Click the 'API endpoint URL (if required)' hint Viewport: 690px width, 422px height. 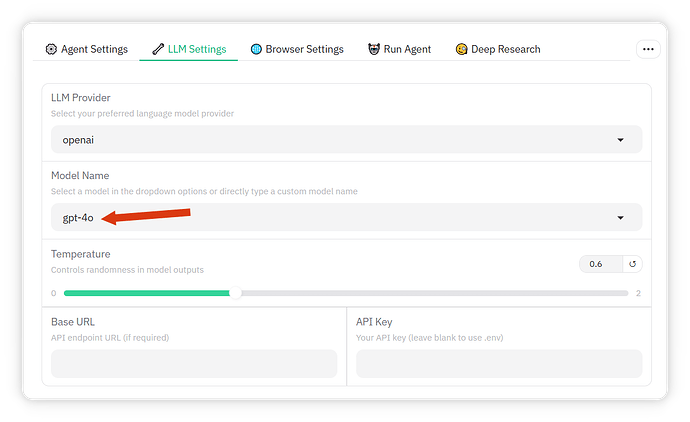pos(110,338)
